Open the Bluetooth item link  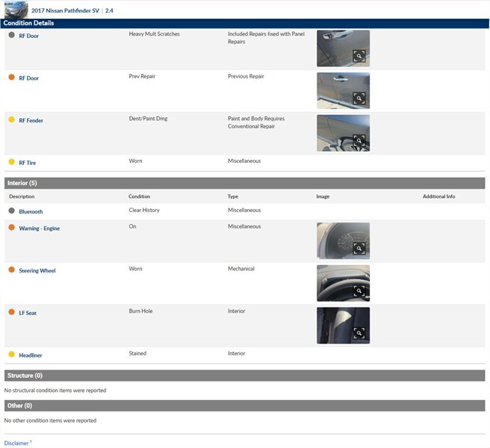pos(31,212)
